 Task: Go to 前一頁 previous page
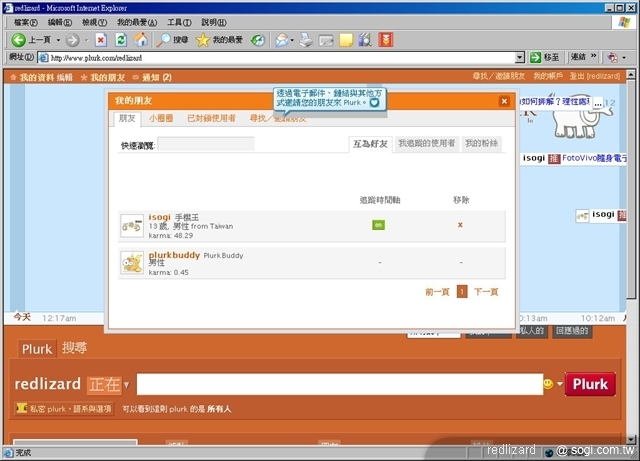437,292
